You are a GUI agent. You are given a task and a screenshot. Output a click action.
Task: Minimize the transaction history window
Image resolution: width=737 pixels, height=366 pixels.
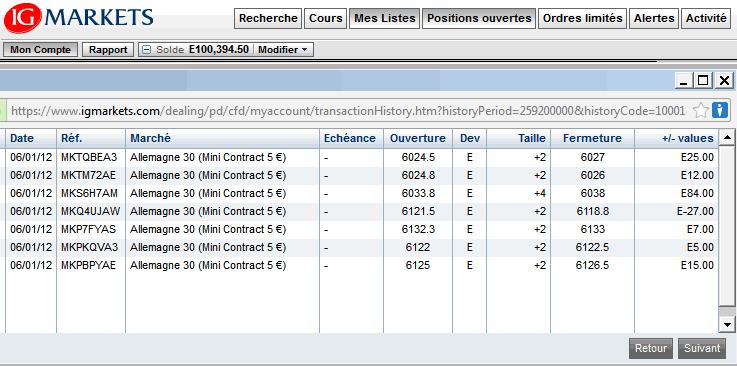coord(683,81)
